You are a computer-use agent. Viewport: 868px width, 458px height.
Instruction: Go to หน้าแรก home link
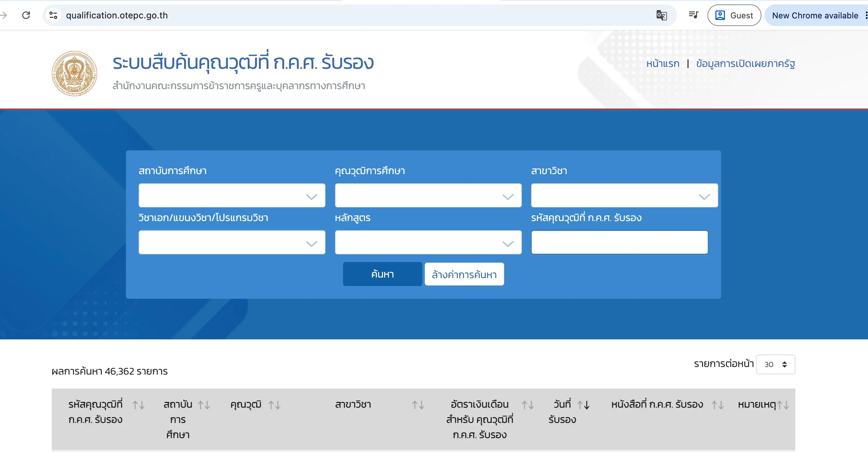(x=663, y=64)
